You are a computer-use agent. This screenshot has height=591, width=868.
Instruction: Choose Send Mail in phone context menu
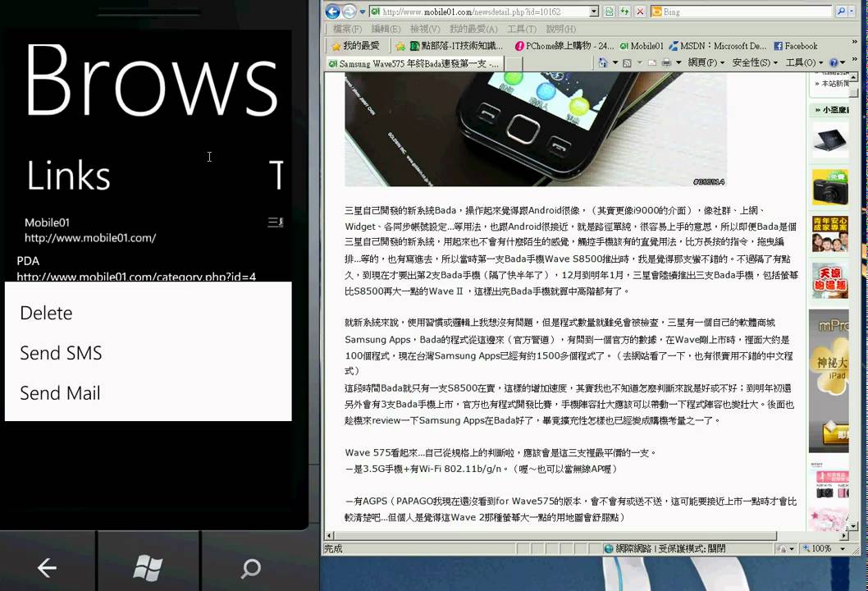click(61, 393)
